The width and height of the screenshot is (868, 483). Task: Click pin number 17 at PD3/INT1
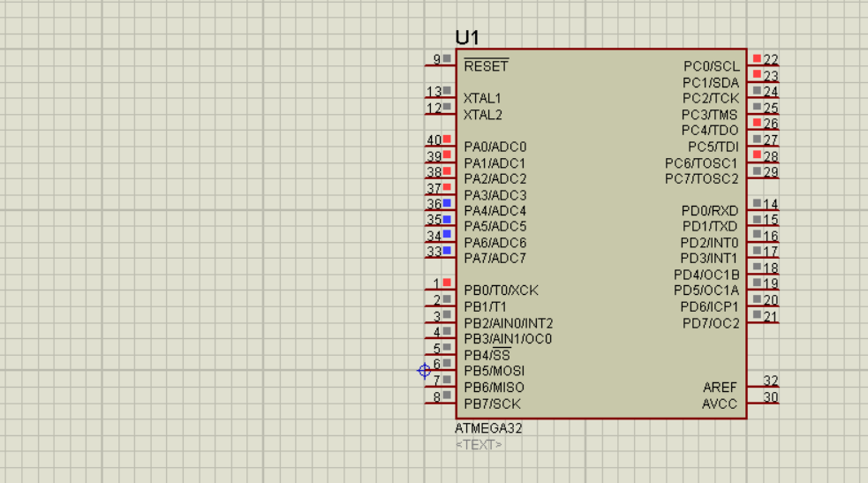[771, 251]
